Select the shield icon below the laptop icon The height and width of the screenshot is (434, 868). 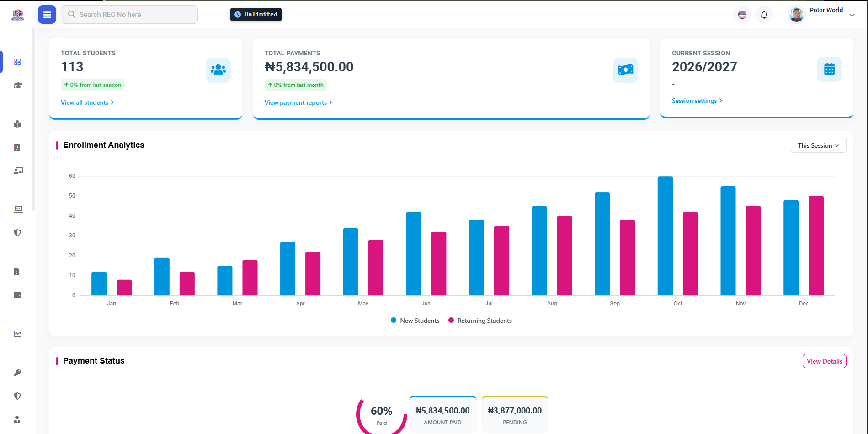tap(17, 233)
